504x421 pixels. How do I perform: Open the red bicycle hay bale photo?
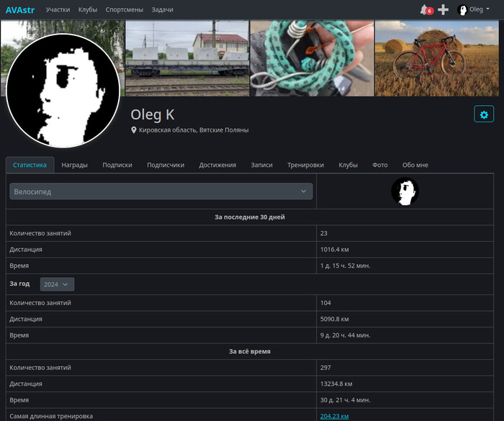click(x=437, y=58)
